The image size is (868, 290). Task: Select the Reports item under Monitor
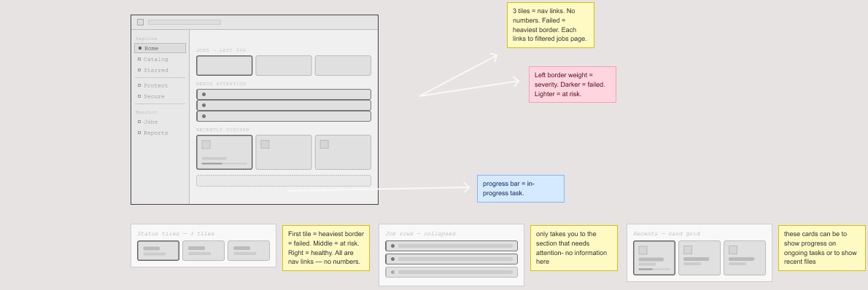pyautogui.click(x=155, y=133)
